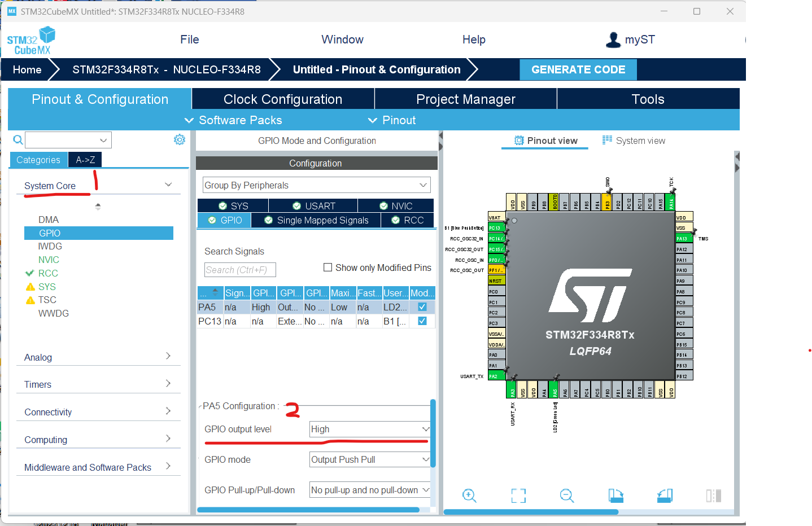
Task: Zoom in on the pinout view
Action: point(469,496)
